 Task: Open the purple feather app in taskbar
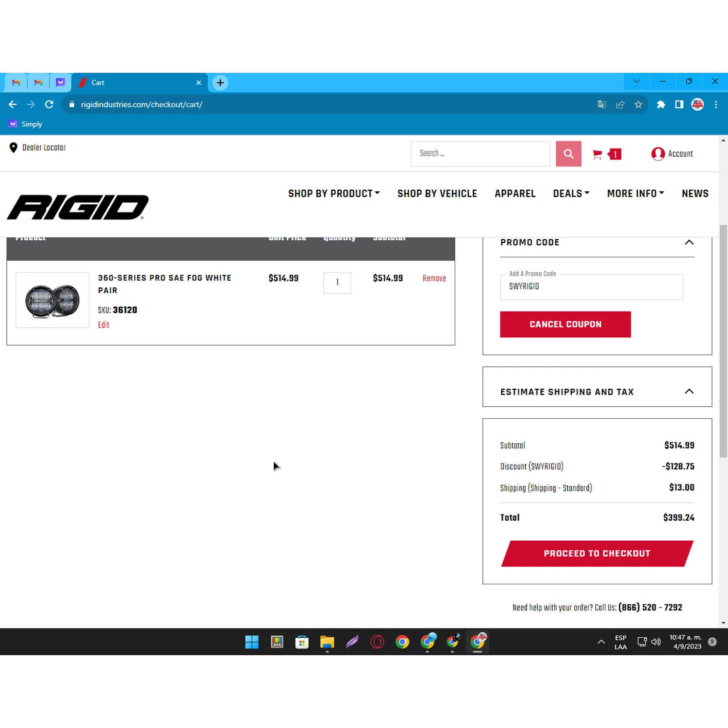pos(352,642)
